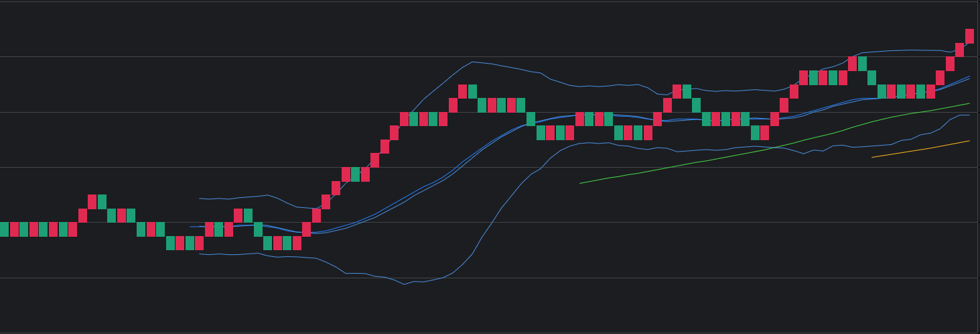Click the right end of the green moving average
The image size is (980, 334).
click(x=969, y=104)
